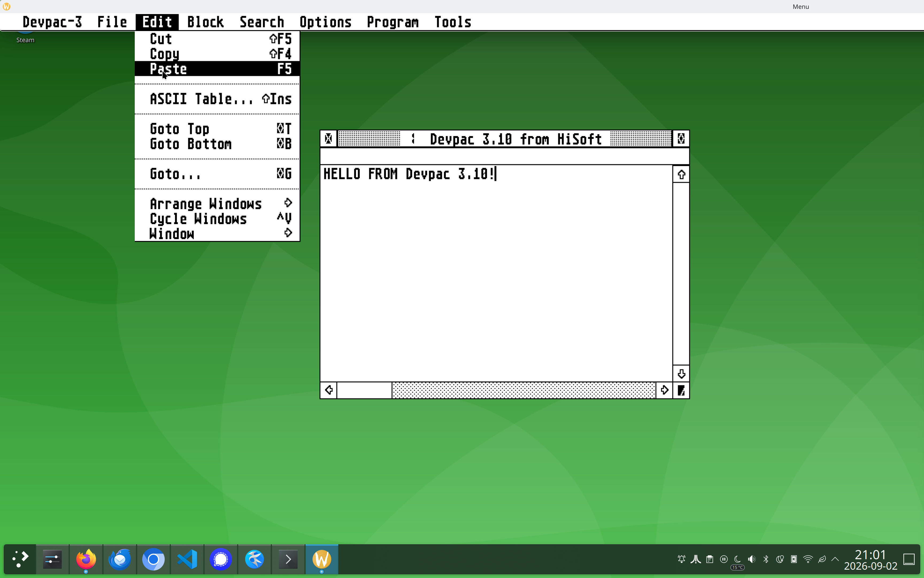
Task: Expand hidden system tray icons
Action: 836,559
